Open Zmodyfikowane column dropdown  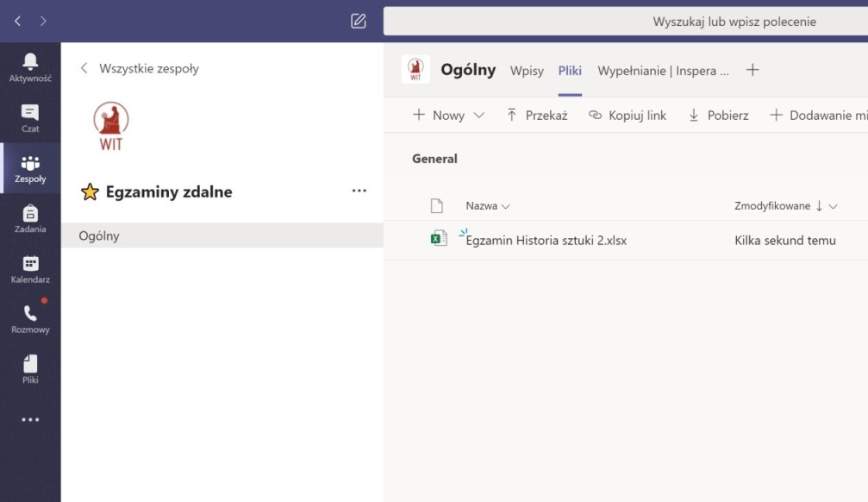coord(834,206)
